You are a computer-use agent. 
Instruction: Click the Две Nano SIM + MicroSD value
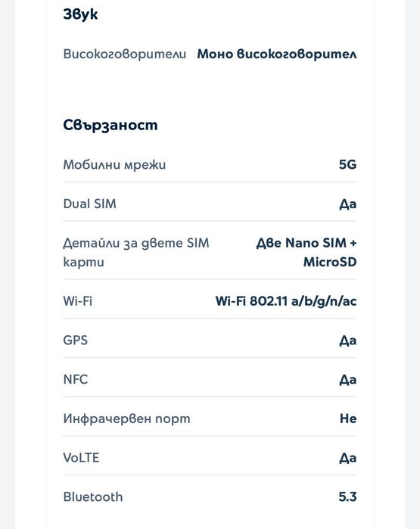[x=306, y=252]
